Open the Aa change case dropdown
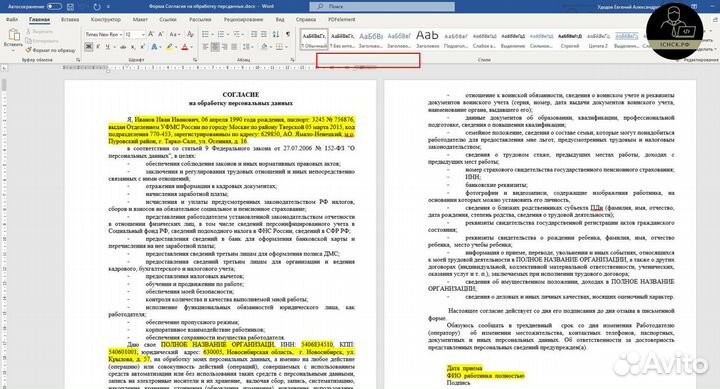Screen dimensions: 720x389 (174, 34)
